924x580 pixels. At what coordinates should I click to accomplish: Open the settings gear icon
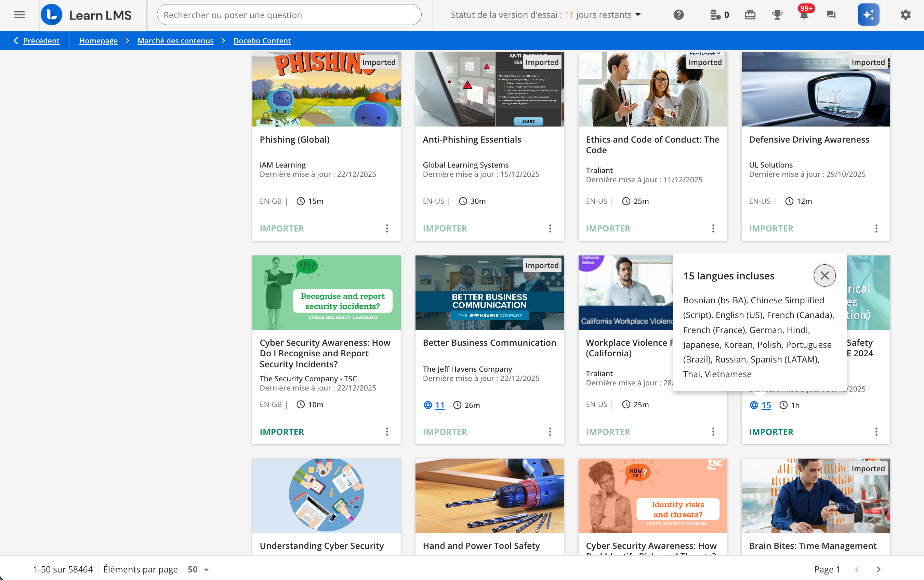pyautogui.click(x=905, y=15)
